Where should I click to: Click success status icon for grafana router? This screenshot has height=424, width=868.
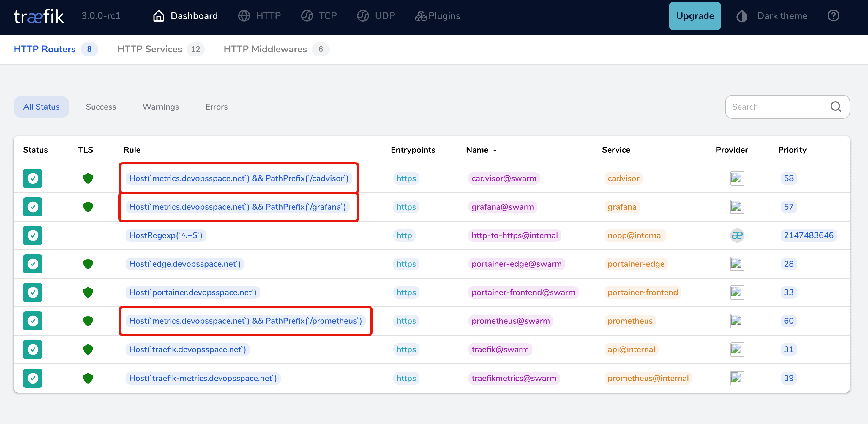tap(33, 207)
